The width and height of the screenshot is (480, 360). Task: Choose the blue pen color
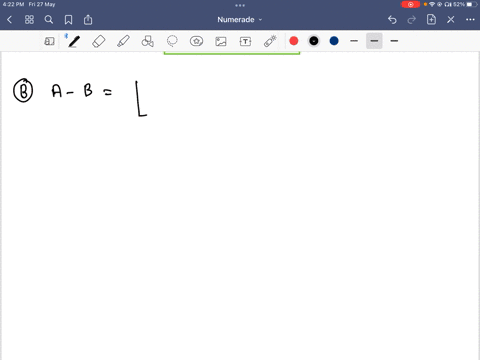[x=334, y=41]
